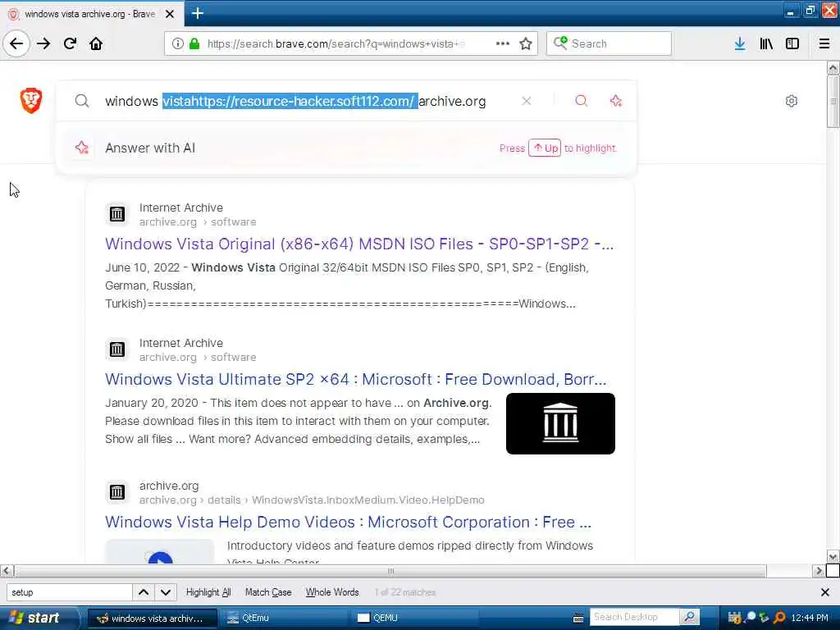Open Windows Vista Ultimate SP2 x64 result

(x=356, y=379)
